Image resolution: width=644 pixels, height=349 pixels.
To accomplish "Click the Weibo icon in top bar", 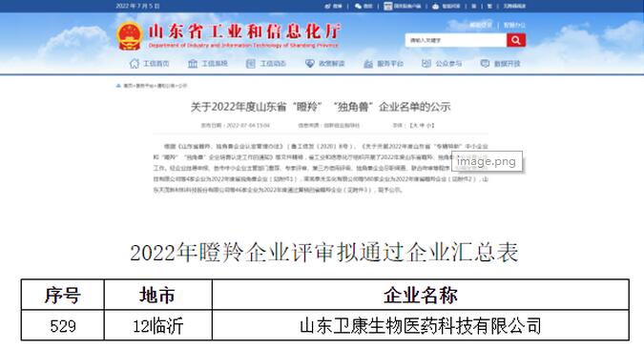I will click(328, 6).
